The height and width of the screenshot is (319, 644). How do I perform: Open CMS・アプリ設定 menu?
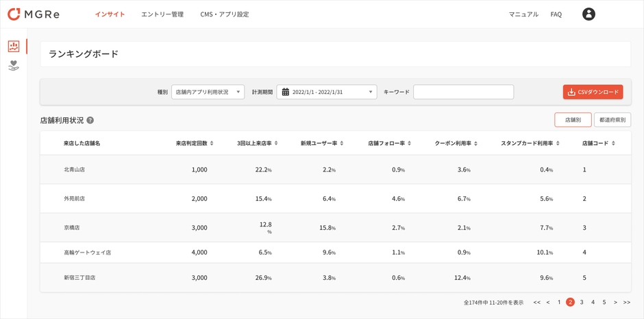coord(225,14)
